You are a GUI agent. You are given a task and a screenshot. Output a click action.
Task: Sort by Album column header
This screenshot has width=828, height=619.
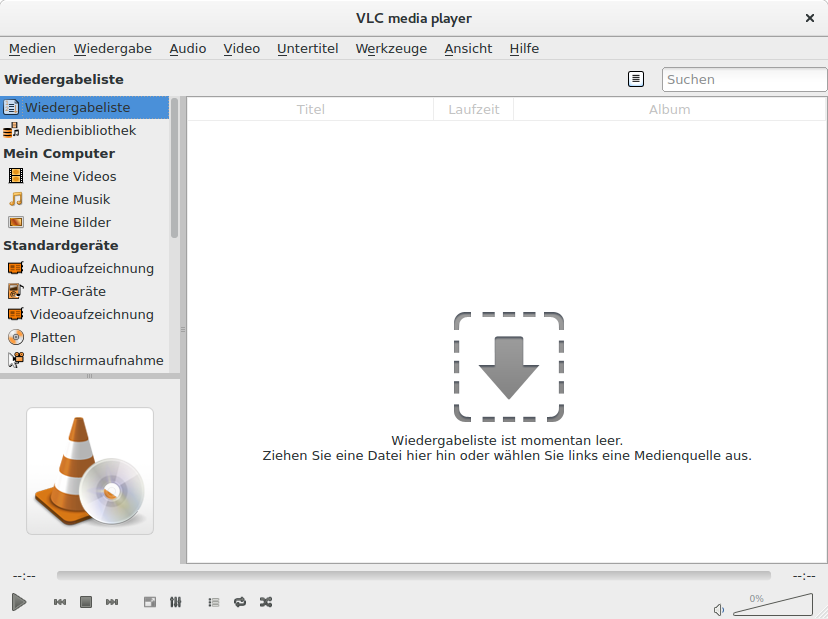point(670,109)
